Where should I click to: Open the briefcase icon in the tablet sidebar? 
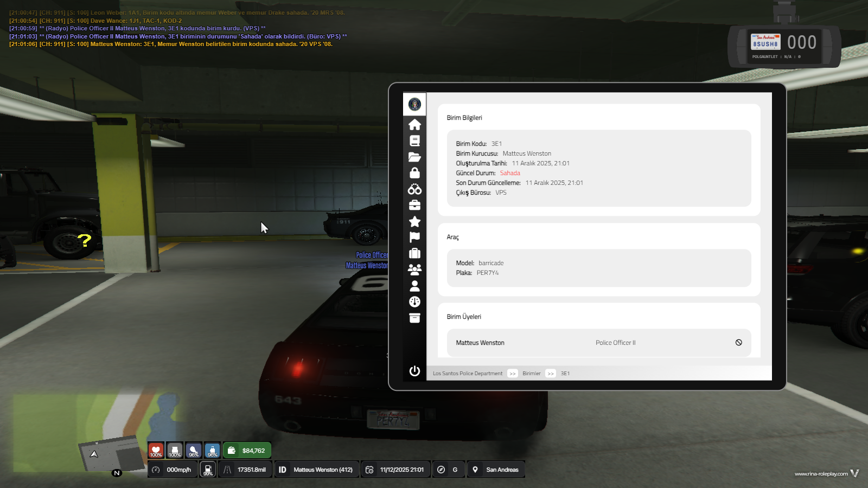point(414,206)
